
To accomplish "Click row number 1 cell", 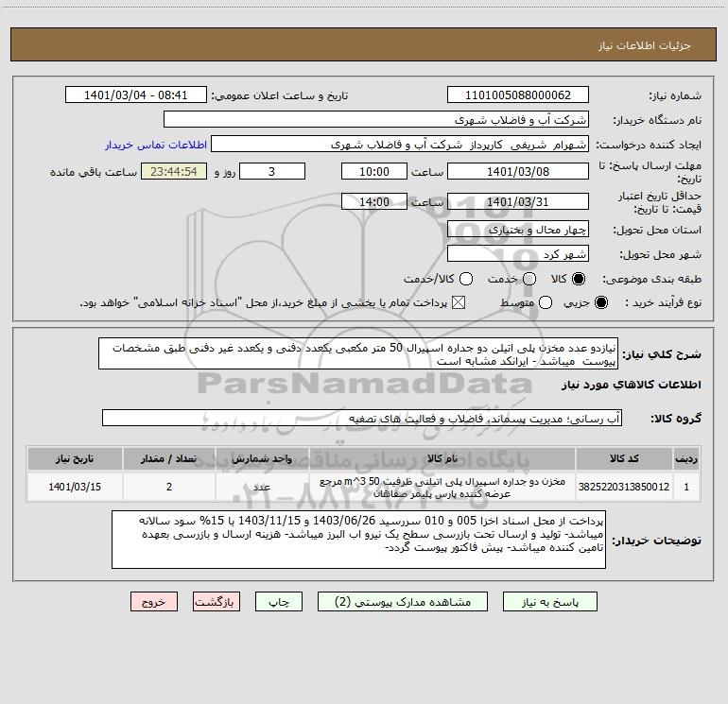I will (x=686, y=487).
